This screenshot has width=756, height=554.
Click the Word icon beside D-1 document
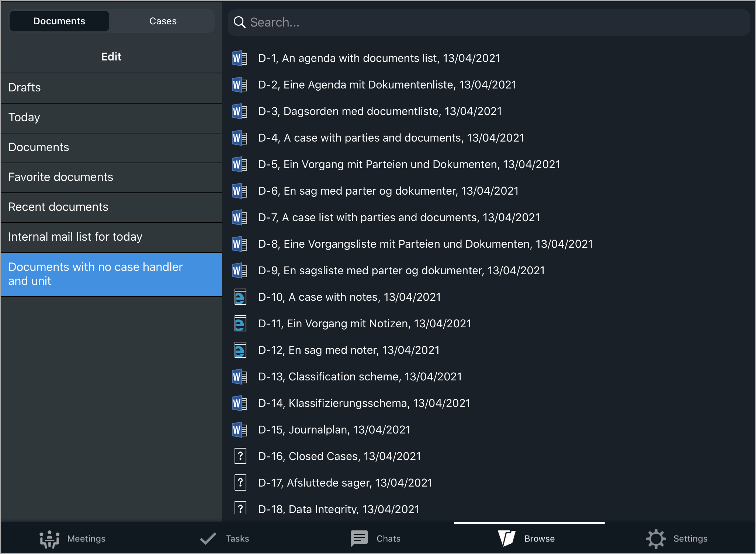click(x=239, y=58)
